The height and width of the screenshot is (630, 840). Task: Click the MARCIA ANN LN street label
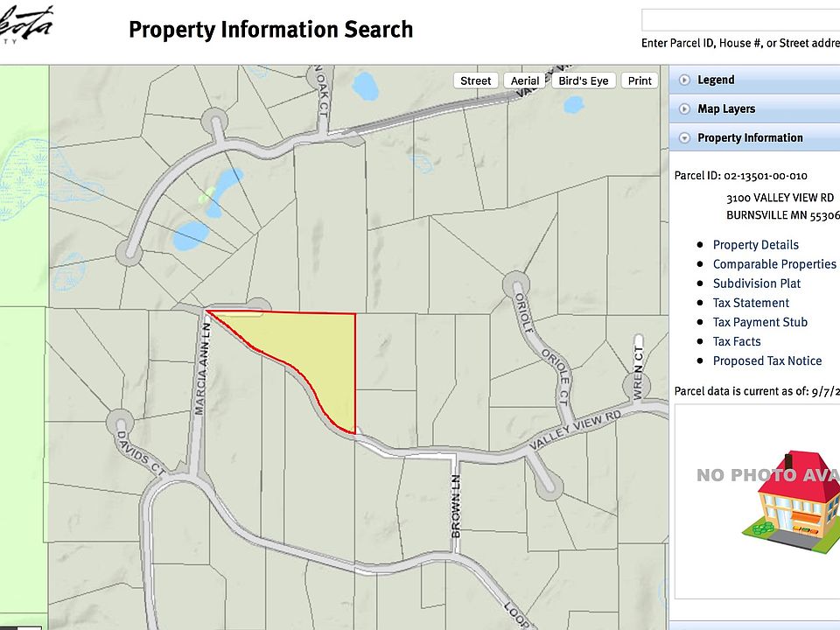pyautogui.click(x=202, y=368)
